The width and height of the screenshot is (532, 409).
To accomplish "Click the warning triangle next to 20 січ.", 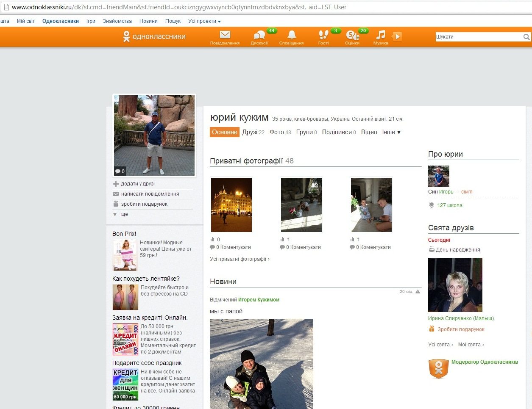I will [418, 292].
